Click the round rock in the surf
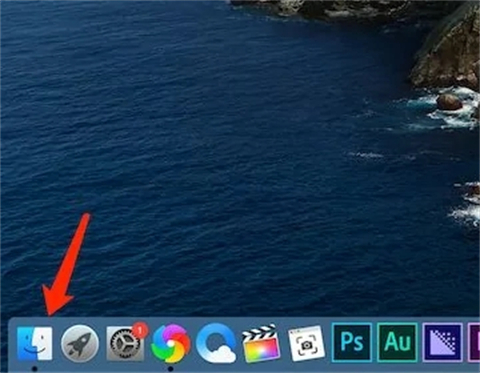 [x=449, y=102]
